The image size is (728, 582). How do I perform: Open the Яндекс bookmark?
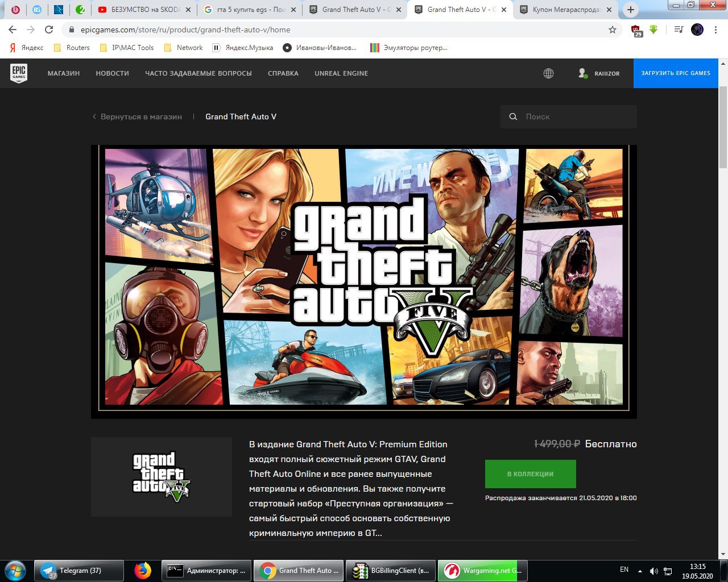[x=27, y=48]
